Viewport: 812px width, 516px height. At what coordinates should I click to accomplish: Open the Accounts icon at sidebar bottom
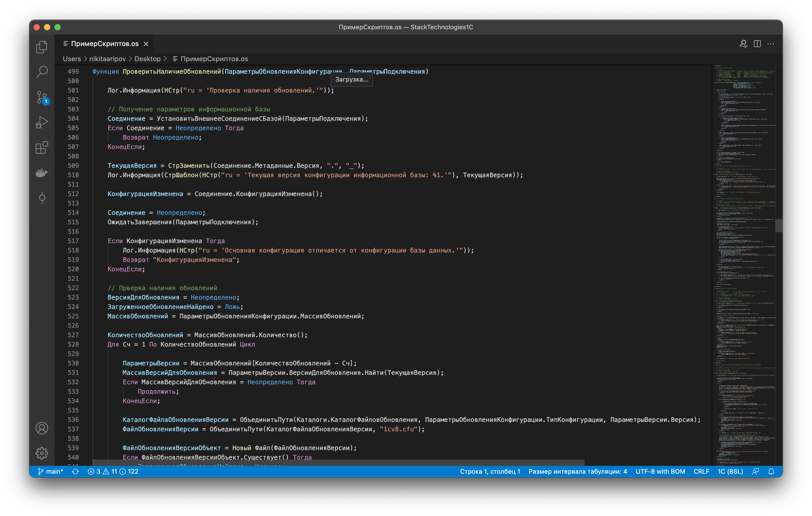42,428
